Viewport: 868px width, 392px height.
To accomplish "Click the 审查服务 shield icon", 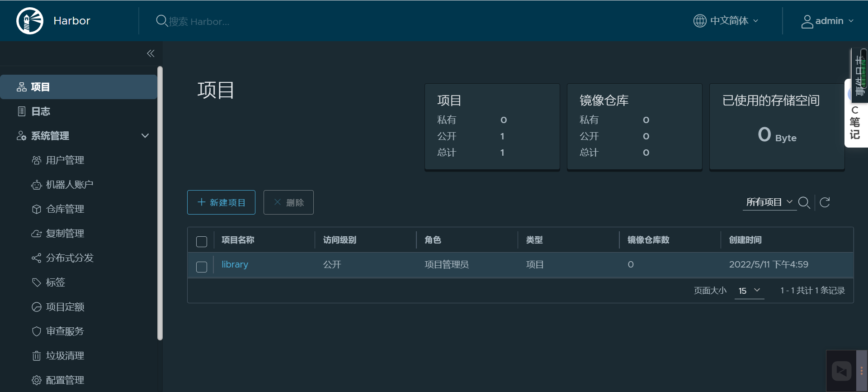I will point(37,331).
